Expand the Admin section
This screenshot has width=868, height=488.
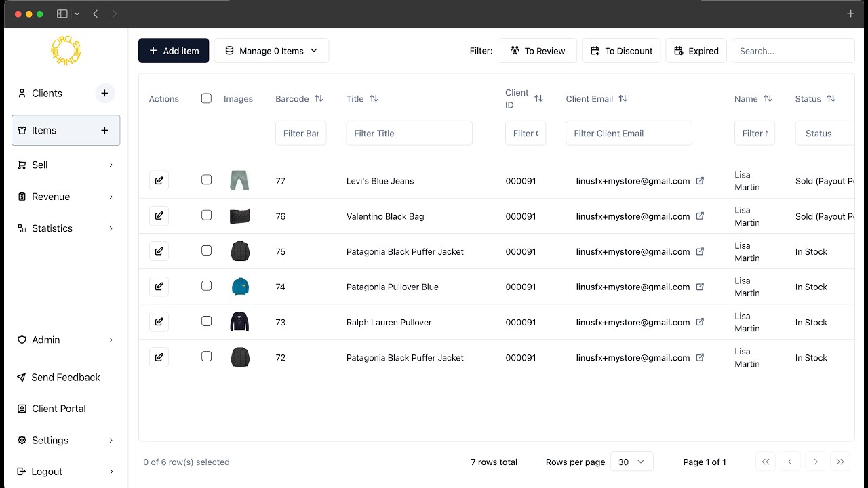[x=66, y=340]
